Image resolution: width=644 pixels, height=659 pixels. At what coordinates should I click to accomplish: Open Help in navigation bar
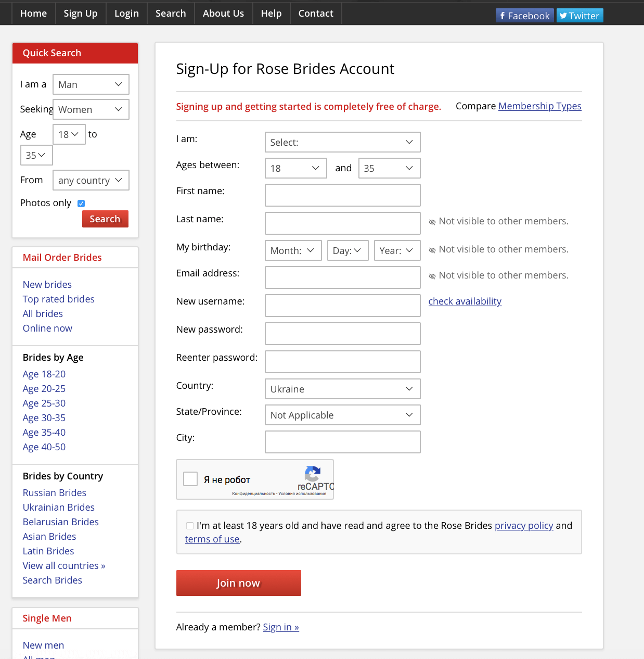click(x=271, y=14)
